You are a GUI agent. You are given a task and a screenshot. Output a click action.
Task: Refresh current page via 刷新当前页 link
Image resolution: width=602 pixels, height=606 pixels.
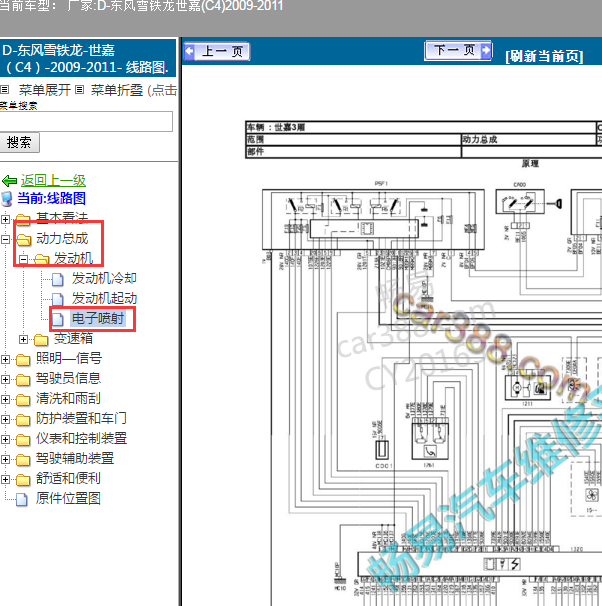(x=544, y=56)
